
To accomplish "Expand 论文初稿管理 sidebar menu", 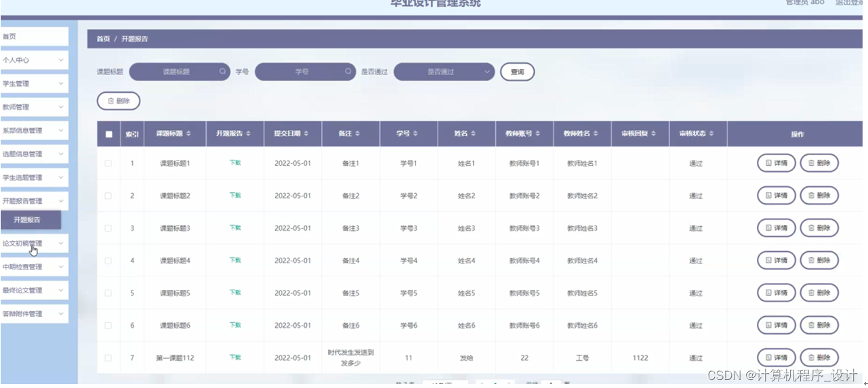I will pos(34,244).
